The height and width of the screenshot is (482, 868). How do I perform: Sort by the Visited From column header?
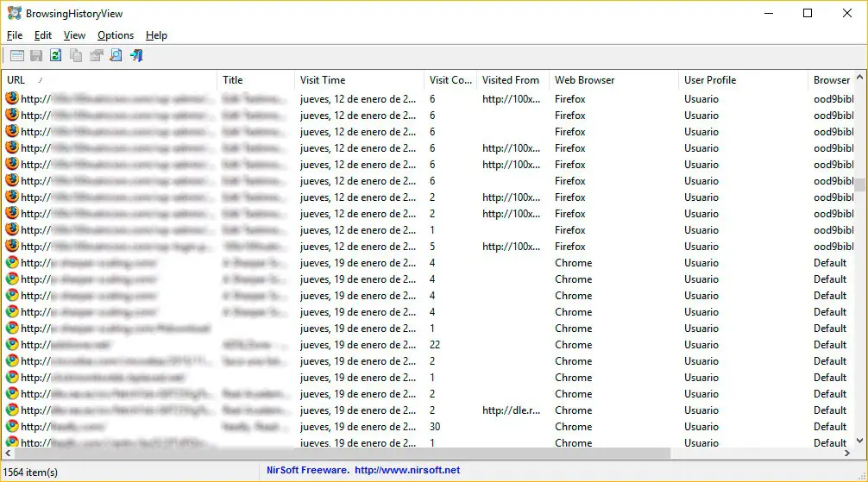point(513,80)
